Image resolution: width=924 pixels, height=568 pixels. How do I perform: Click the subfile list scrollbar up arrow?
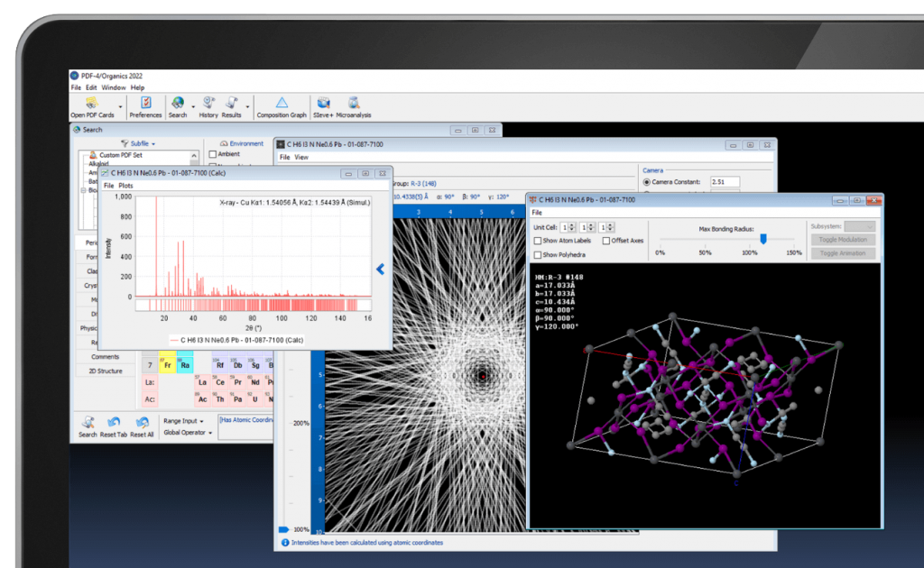[x=194, y=156]
